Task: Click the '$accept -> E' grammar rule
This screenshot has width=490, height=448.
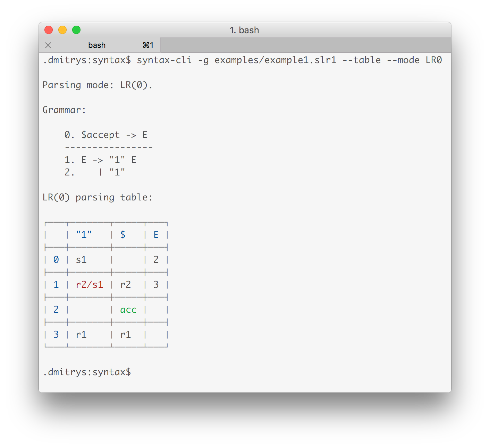Action: (114, 135)
